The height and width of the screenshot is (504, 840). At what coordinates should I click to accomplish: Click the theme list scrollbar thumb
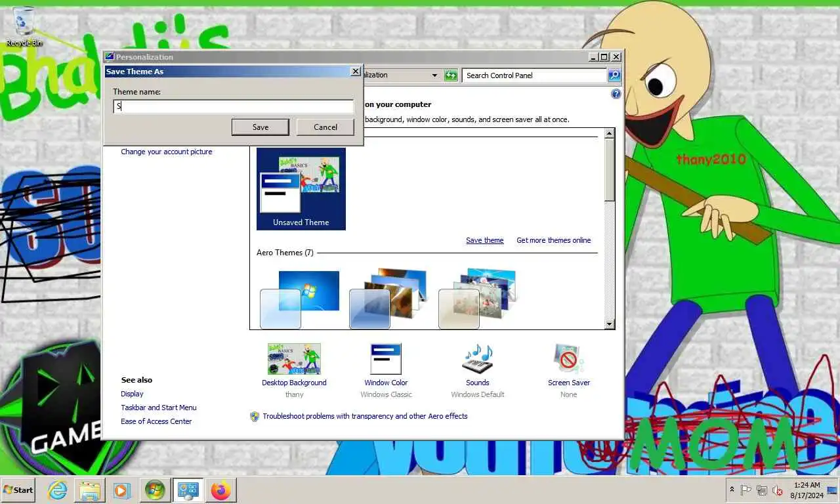pyautogui.click(x=610, y=169)
